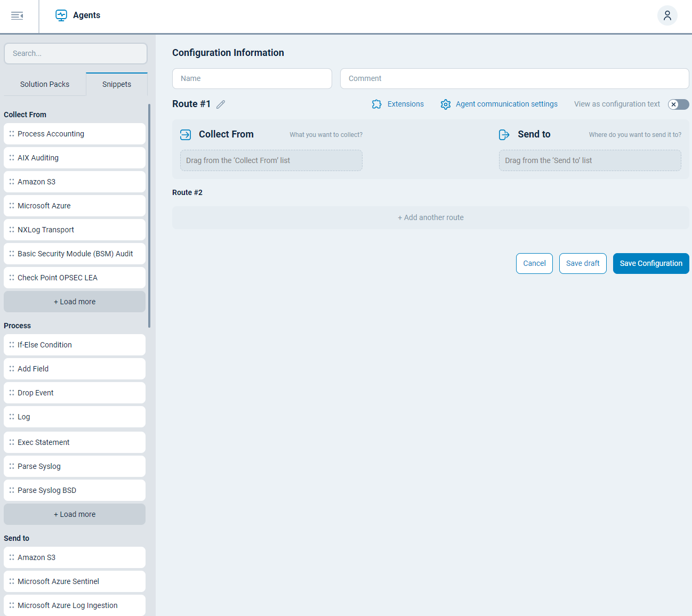Screen dimensions: 692x616
Task: Click the Agents app icon in the header
Action: [x=61, y=15]
